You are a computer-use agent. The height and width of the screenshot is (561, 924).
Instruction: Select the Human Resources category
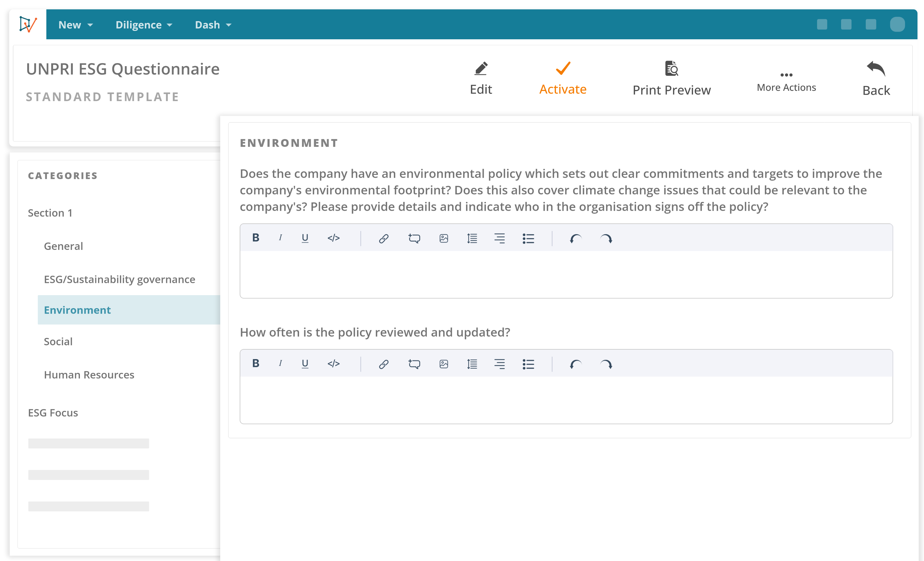[89, 375]
